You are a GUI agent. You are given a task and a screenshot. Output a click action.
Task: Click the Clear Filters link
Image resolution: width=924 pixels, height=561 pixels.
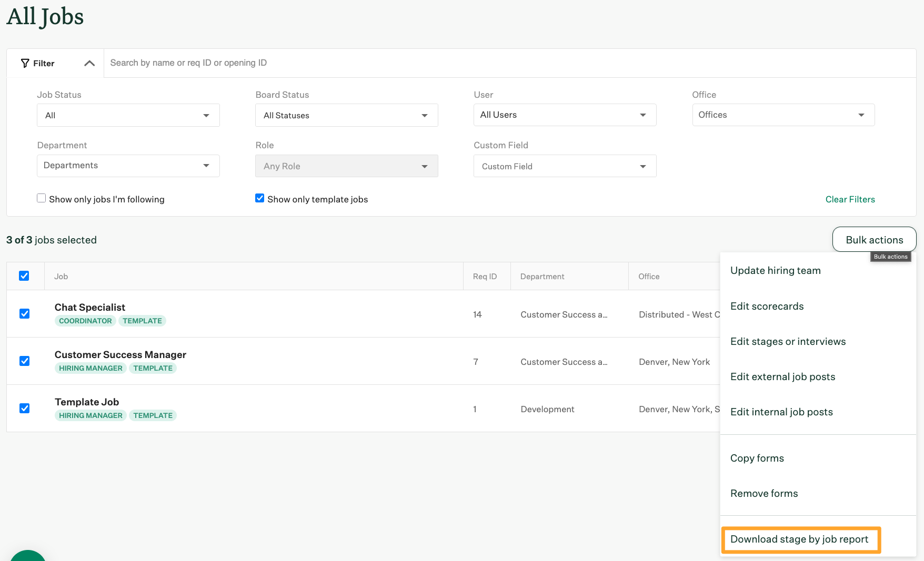(x=850, y=199)
